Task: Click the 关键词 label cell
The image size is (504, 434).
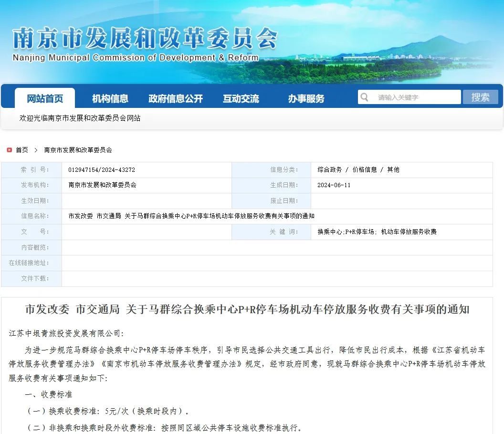Action: pyautogui.click(x=271, y=232)
